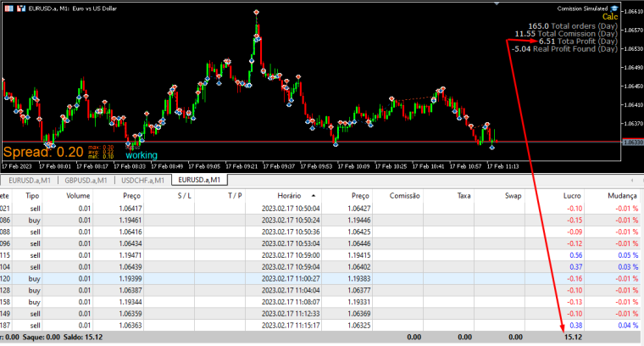Click the profit value 0.38 in Lucro column
Viewport: 644px width, 346px height.
576,325
